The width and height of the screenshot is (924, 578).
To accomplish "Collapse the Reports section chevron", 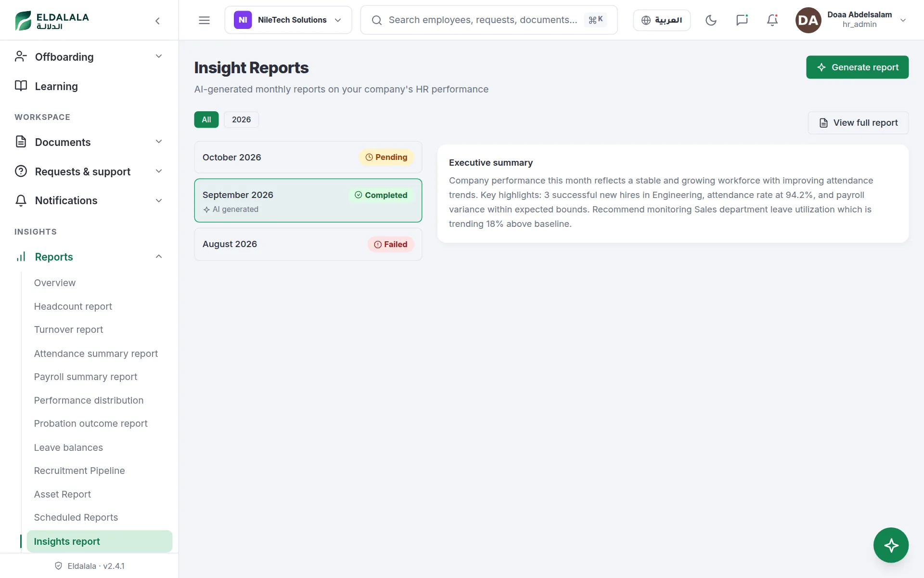I will (x=159, y=257).
